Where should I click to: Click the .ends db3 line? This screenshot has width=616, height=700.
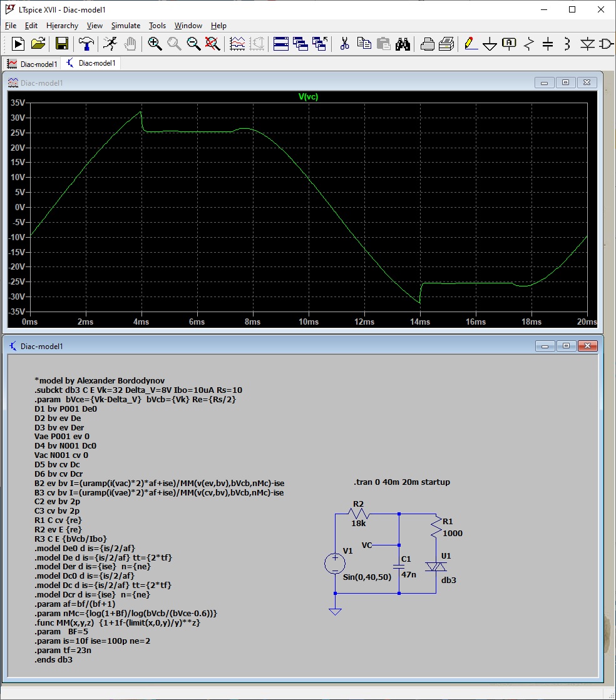[x=54, y=660]
